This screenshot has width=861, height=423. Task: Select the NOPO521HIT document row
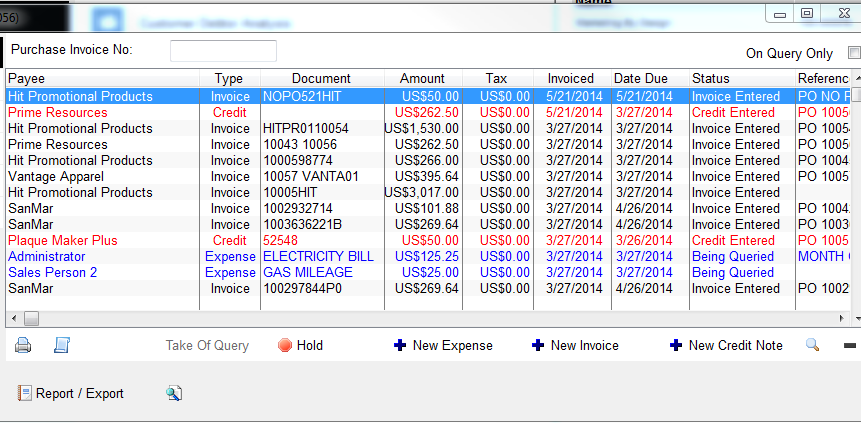[428, 96]
